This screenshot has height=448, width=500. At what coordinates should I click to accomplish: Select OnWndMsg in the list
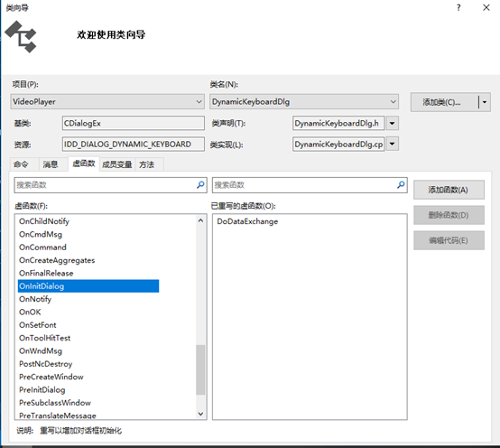(41, 351)
